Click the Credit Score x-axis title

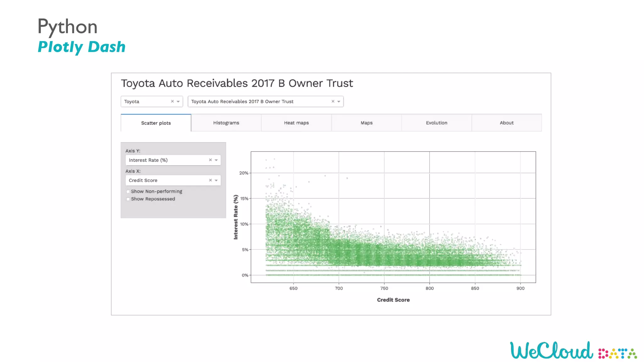pos(393,300)
